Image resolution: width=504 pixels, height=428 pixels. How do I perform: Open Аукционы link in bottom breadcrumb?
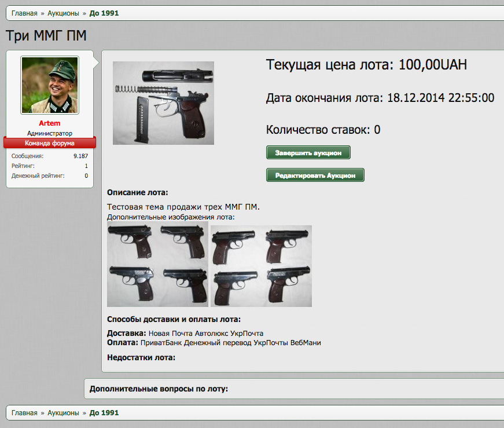tap(63, 413)
